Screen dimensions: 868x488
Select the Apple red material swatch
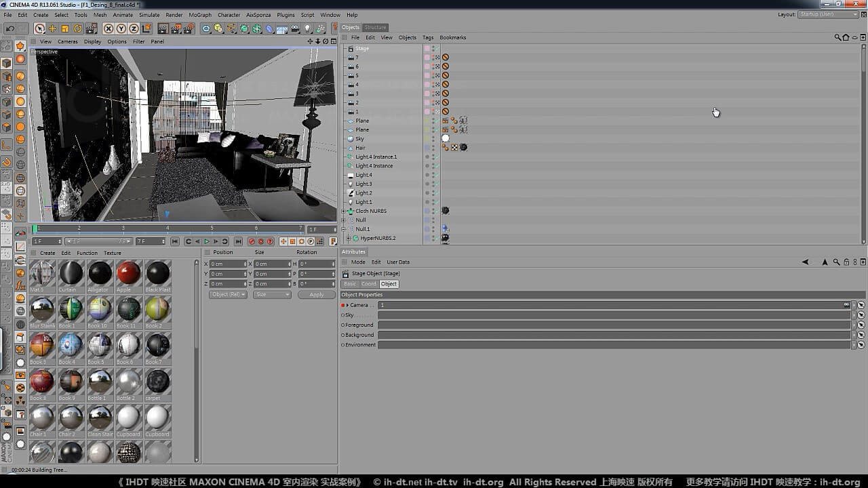click(x=128, y=274)
